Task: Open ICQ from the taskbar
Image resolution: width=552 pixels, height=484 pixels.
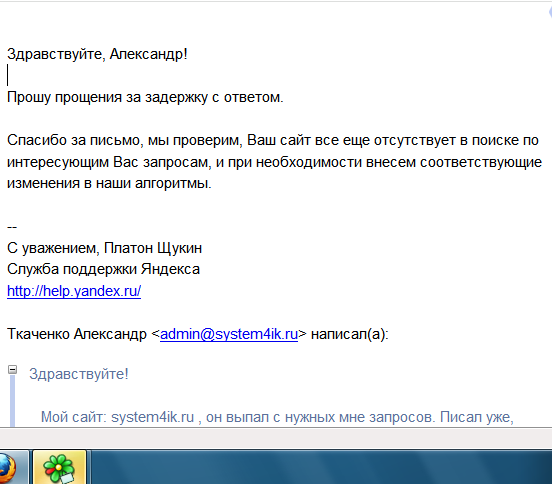Action: point(59,467)
